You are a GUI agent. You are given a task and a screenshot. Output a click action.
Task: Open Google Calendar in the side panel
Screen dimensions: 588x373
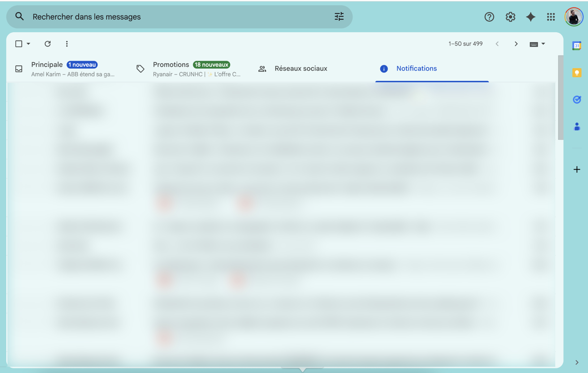click(x=577, y=46)
